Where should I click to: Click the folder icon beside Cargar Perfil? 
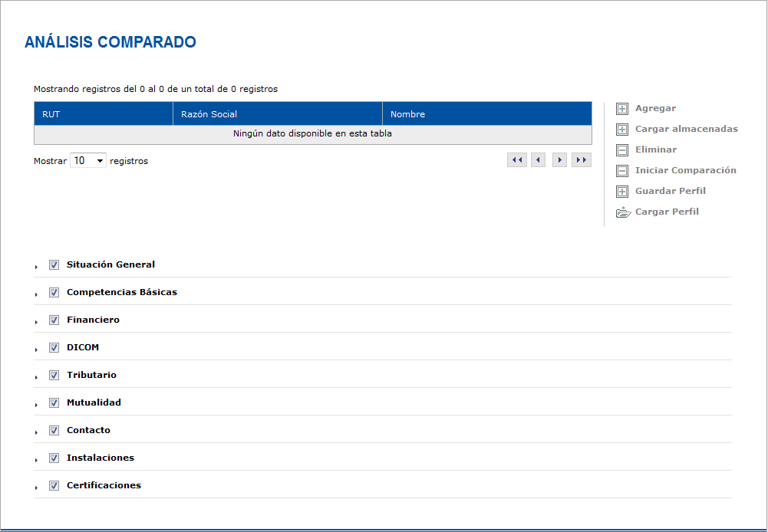(x=623, y=212)
